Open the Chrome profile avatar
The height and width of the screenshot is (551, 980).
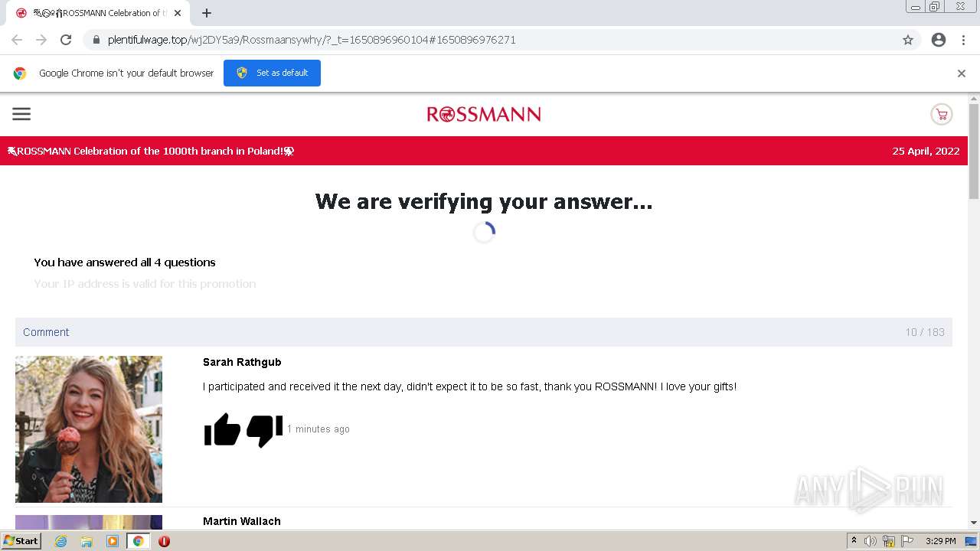939,40
